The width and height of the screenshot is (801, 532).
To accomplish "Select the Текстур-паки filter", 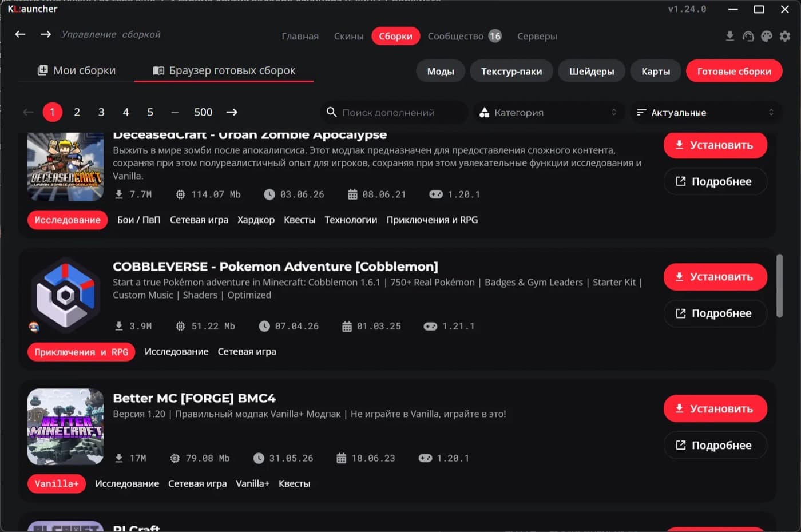I will point(511,72).
